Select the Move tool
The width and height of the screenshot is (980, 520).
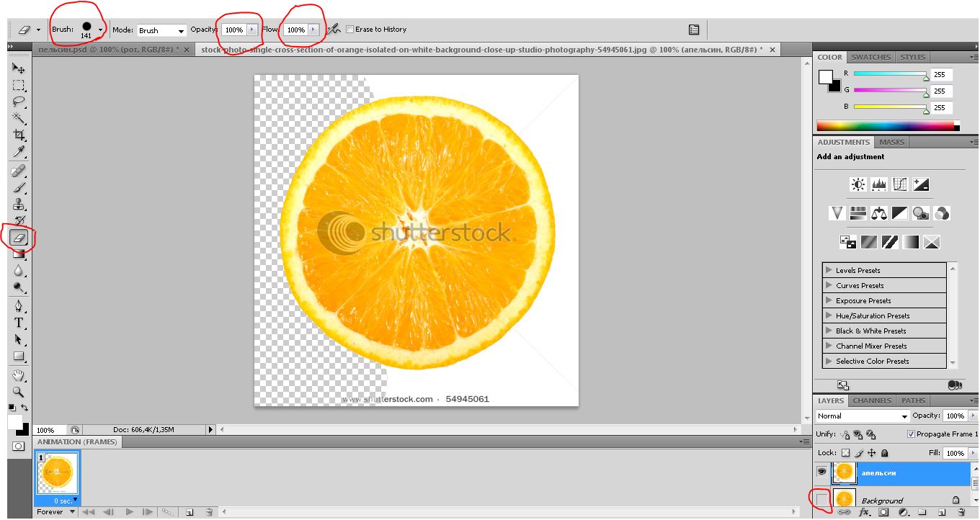[x=19, y=68]
